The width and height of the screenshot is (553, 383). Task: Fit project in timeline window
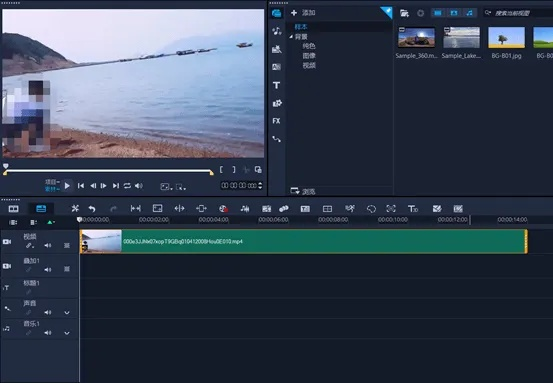(x=136, y=208)
